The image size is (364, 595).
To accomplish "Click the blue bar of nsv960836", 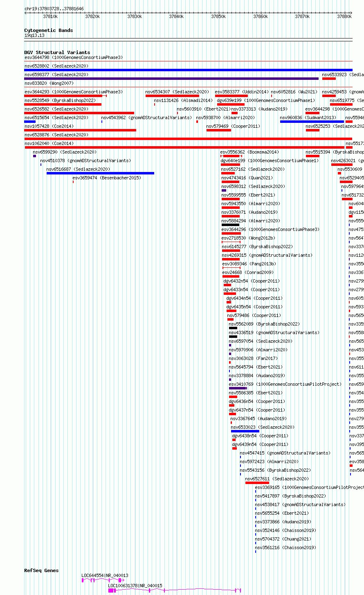I will 312,122.
